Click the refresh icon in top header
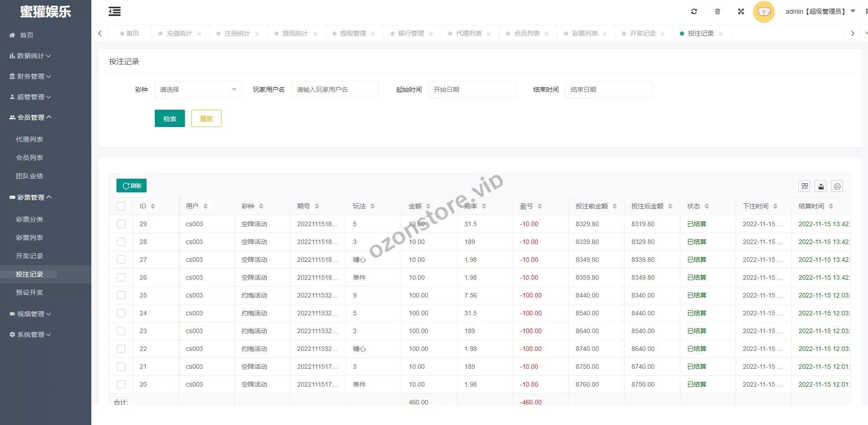The width and height of the screenshot is (868, 425). click(x=694, y=11)
